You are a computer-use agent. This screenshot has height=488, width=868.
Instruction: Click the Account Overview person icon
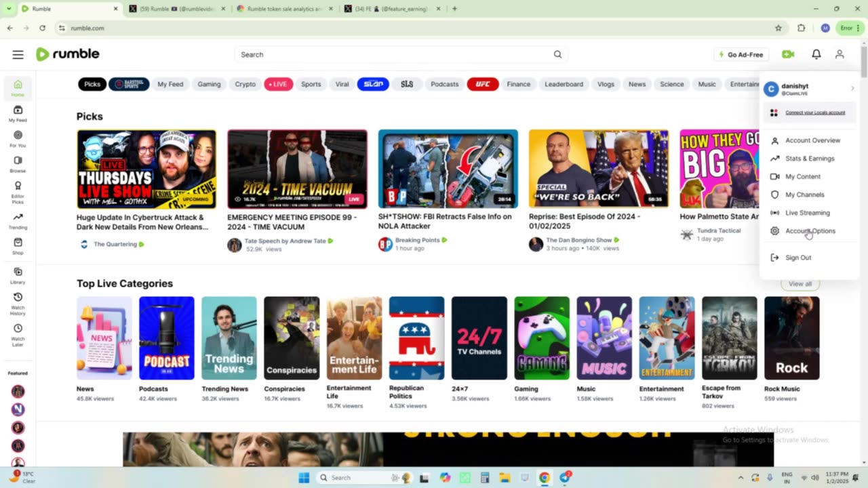point(774,140)
